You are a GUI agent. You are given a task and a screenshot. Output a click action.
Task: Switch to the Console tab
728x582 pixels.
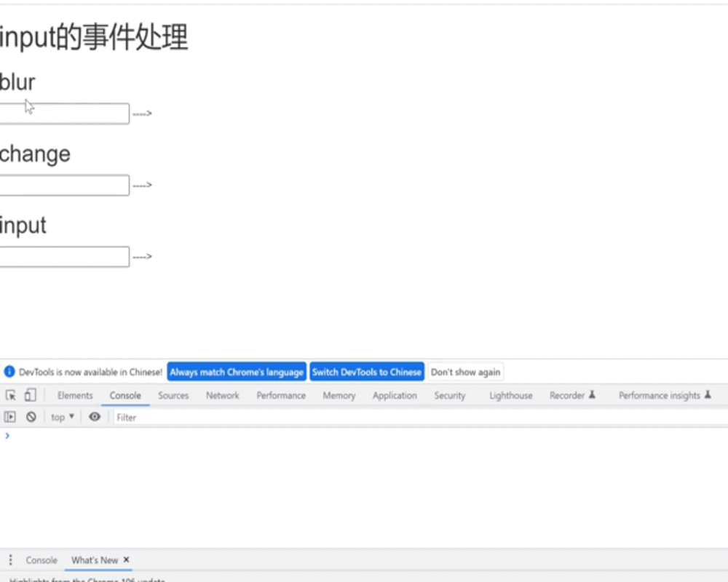(x=125, y=396)
